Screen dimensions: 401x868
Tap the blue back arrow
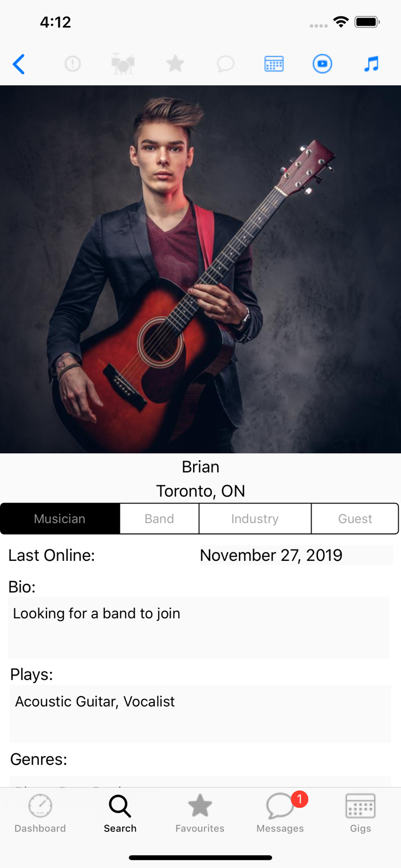[19, 64]
